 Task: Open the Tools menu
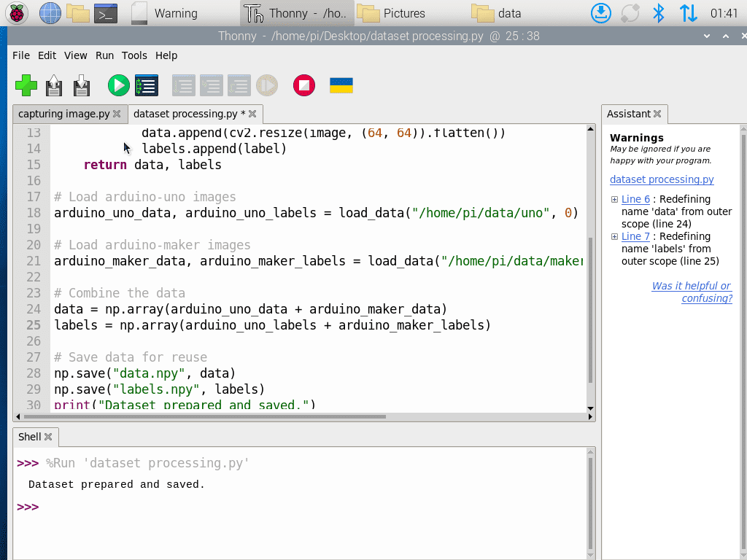tap(134, 55)
